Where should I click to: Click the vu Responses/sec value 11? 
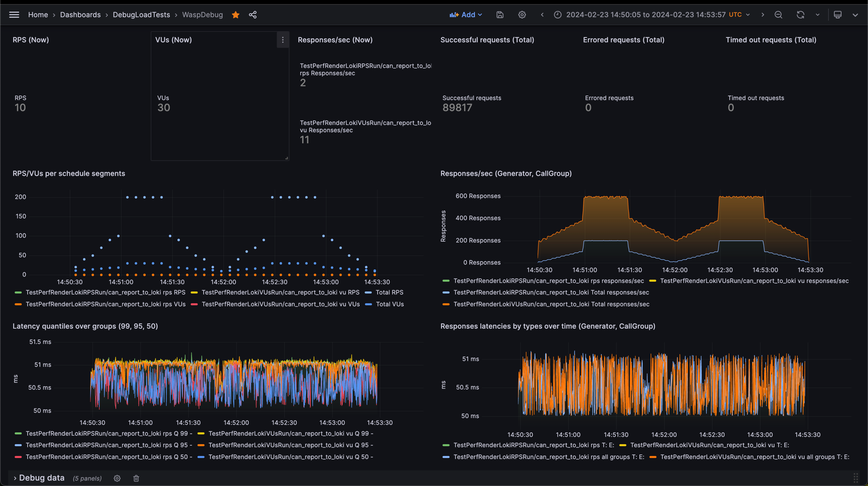coord(304,140)
